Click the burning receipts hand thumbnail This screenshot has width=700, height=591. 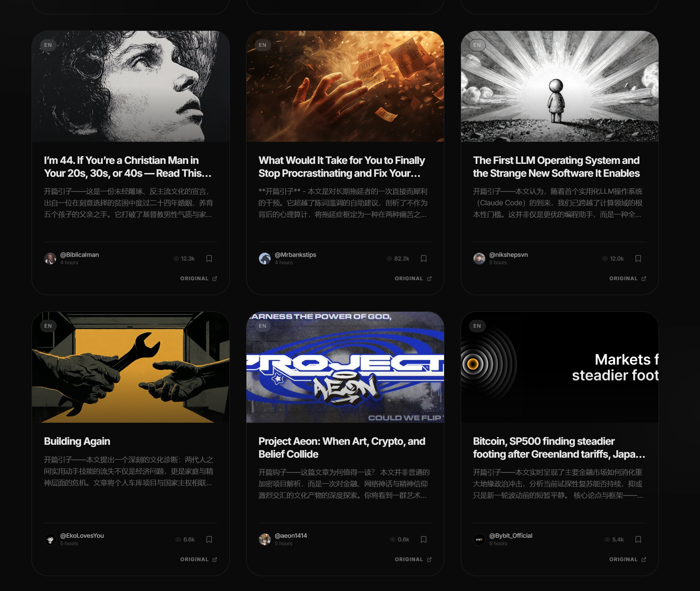[x=345, y=86]
